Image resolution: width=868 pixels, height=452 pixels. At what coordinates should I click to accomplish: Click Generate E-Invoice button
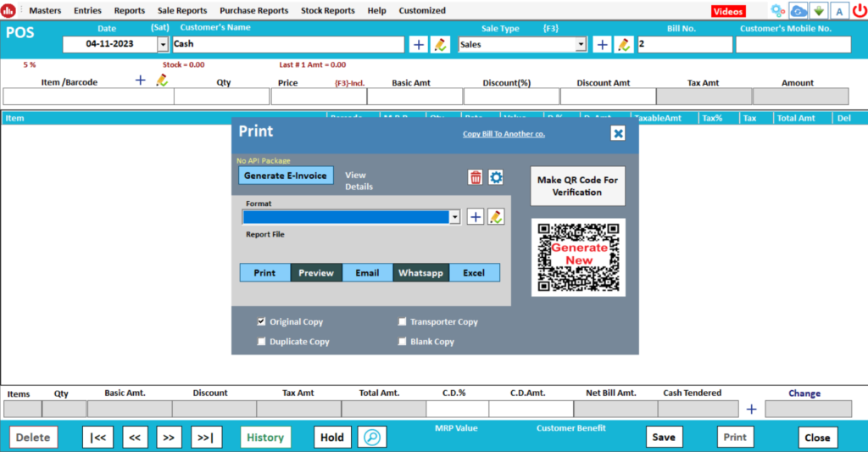click(x=286, y=176)
